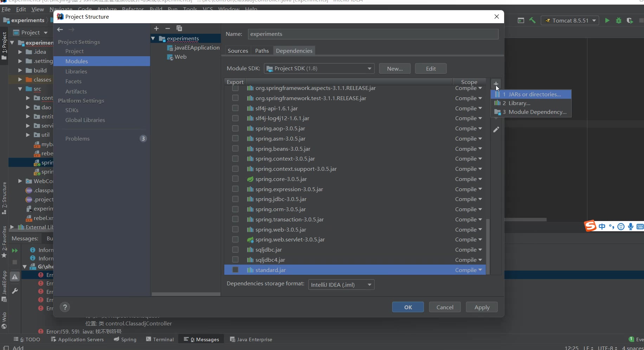This screenshot has height=350, width=644.
Task: Click the OK button
Action: [x=408, y=307]
